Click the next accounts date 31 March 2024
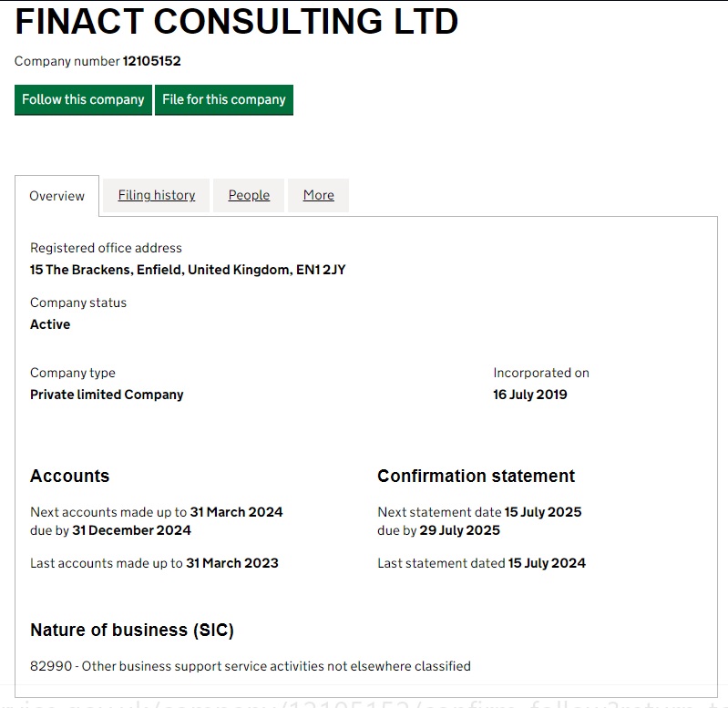 236,512
